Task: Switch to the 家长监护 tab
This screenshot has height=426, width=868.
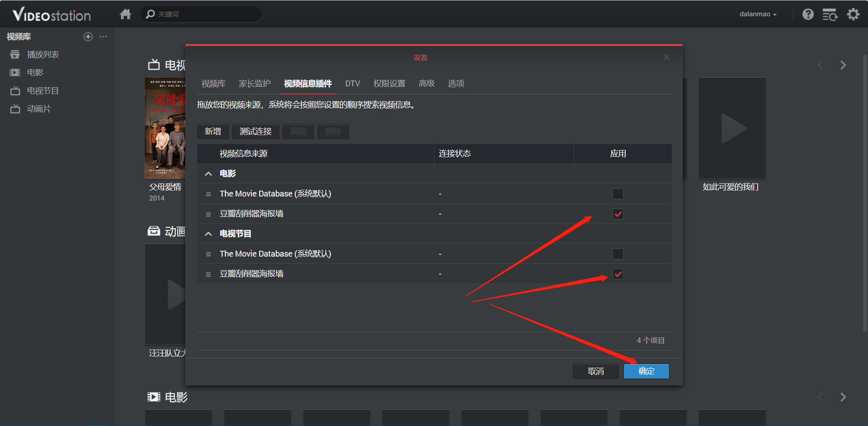Action: [255, 84]
